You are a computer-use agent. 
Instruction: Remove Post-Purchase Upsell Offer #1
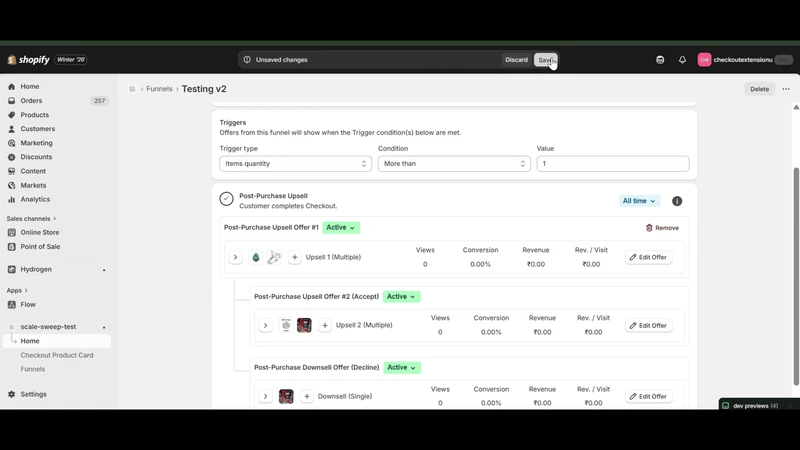click(x=662, y=228)
